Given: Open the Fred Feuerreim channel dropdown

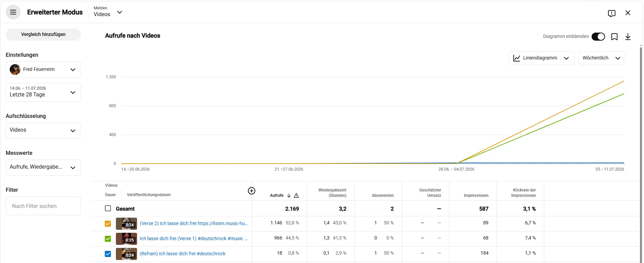Looking at the screenshot, I should (x=43, y=70).
